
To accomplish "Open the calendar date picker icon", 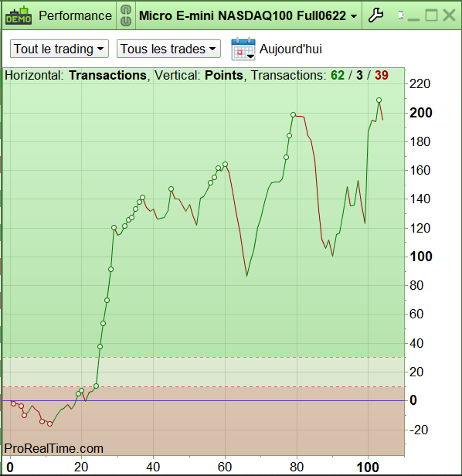I will [x=243, y=49].
